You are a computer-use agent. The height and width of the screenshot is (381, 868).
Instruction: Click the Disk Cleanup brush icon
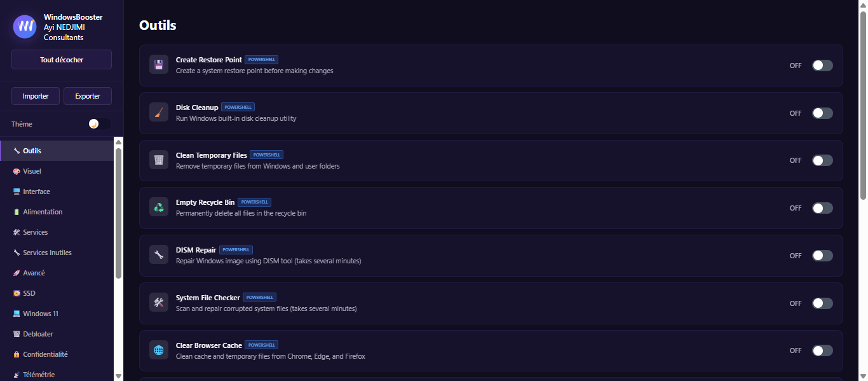[x=158, y=112]
